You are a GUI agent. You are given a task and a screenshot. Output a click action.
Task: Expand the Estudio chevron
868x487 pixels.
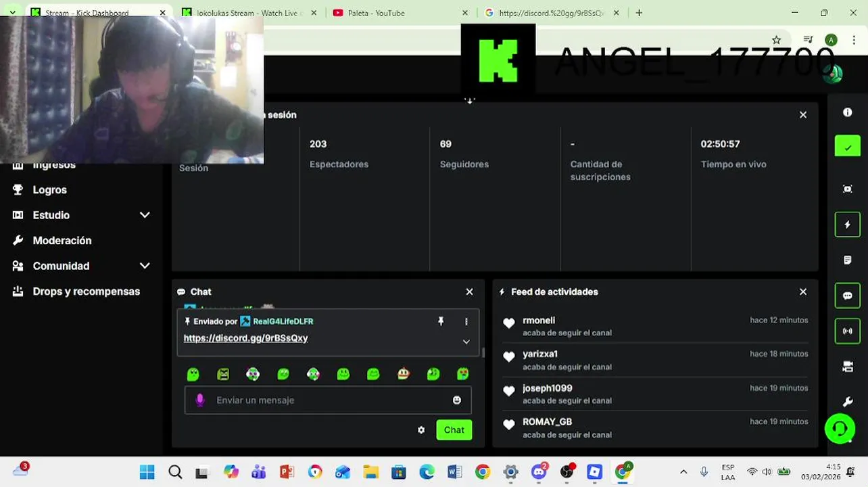[145, 215]
